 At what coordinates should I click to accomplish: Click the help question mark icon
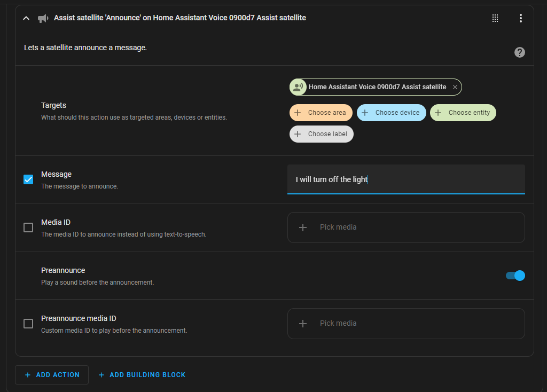pos(519,52)
